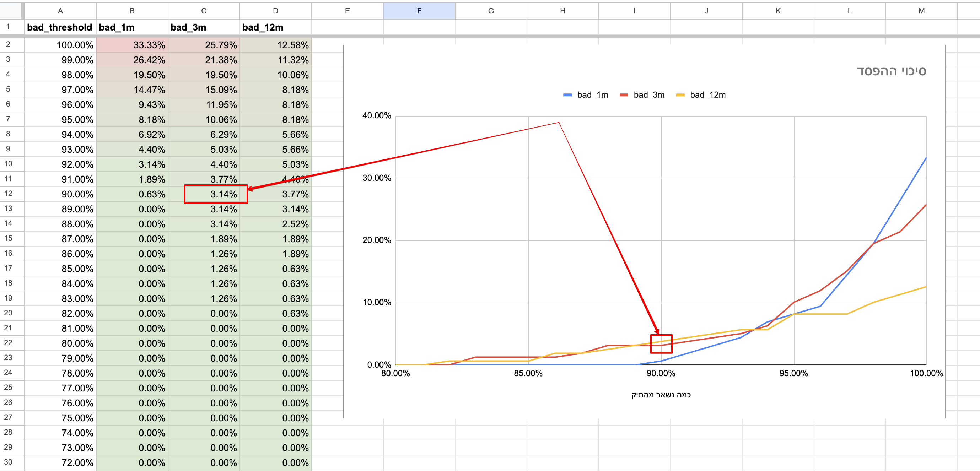This screenshot has height=471, width=980.
Task: Click the red box marker on chart
Action: click(661, 344)
